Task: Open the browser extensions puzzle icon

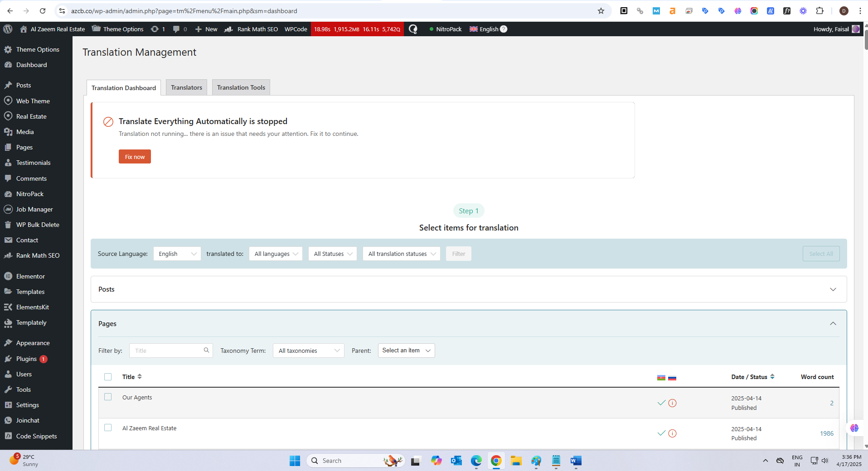Action: [820, 11]
